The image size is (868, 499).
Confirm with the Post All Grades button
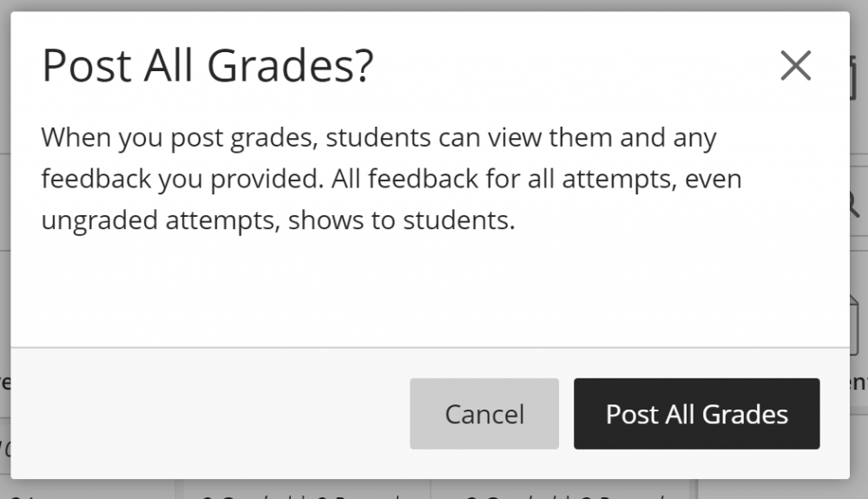pyautogui.click(x=696, y=414)
